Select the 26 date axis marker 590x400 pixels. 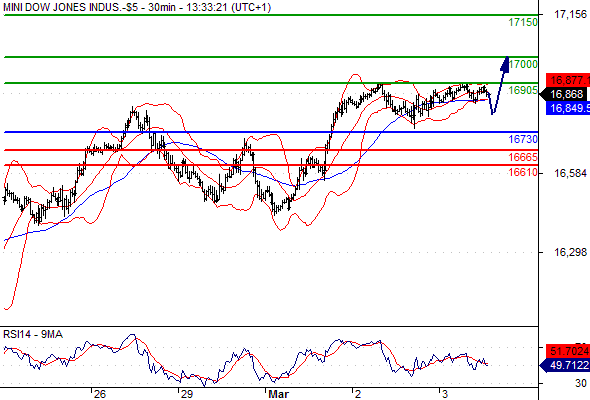pos(99,394)
